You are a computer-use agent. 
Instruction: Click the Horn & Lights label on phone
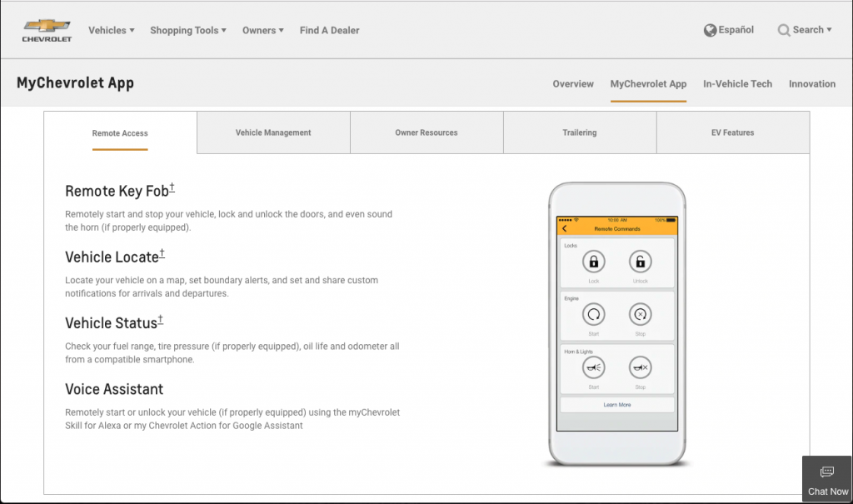pyautogui.click(x=578, y=352)
